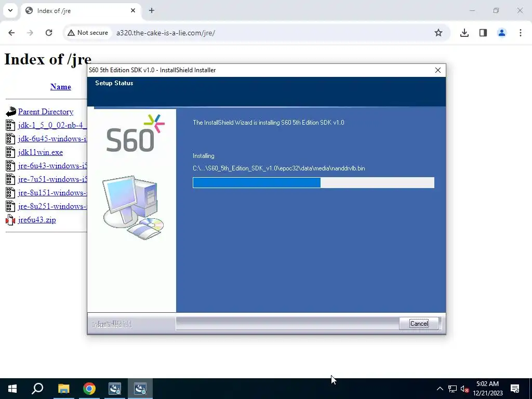Open network status tray icon
The height and width of the screenshot is (399, 532).
(x=453, y=389)
